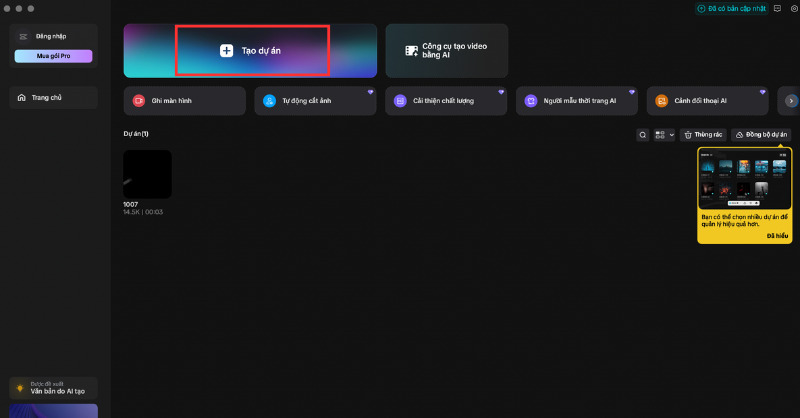Open the feedback message icon at top right
Viewport: 800px width, 418px height.
pos(778,8)
